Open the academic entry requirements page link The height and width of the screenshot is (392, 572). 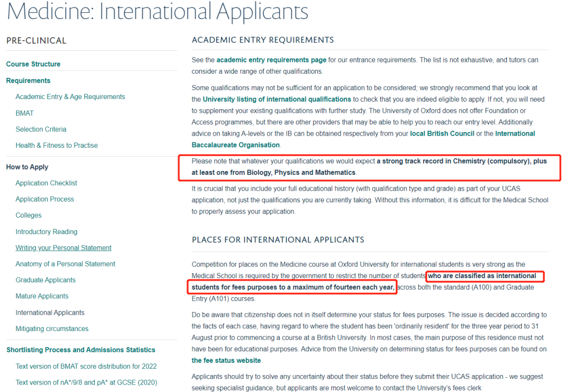271,60
